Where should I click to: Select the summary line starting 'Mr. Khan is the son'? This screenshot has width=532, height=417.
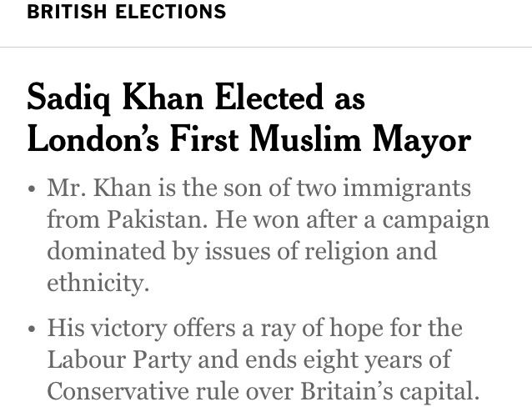click(x=258, y=188)
